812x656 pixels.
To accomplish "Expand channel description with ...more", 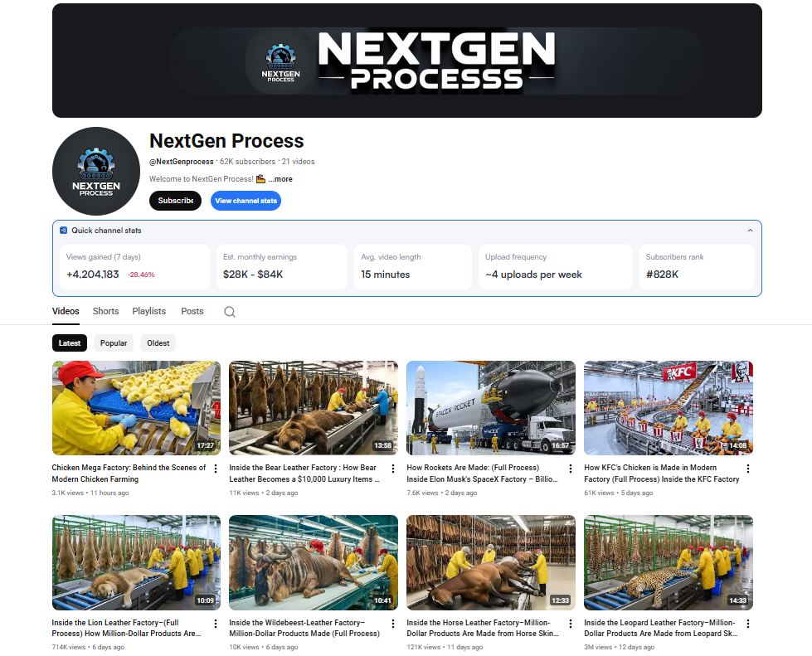I will click(280, 179).
